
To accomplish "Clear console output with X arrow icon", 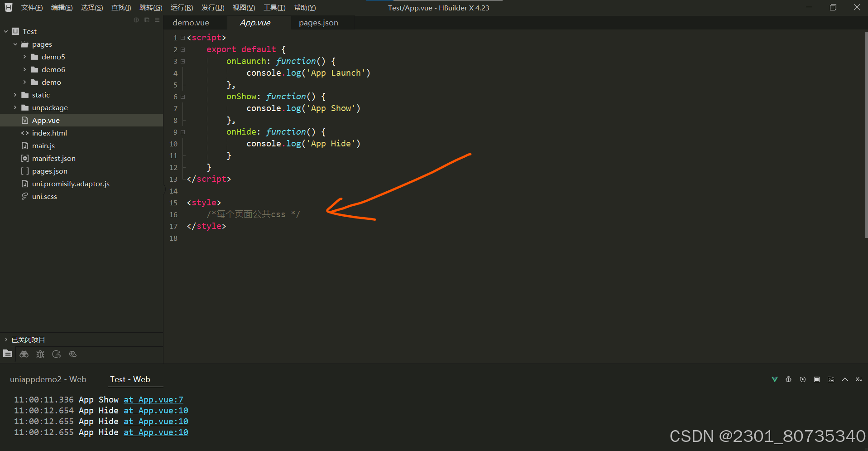I will click(x=859, y=379).
